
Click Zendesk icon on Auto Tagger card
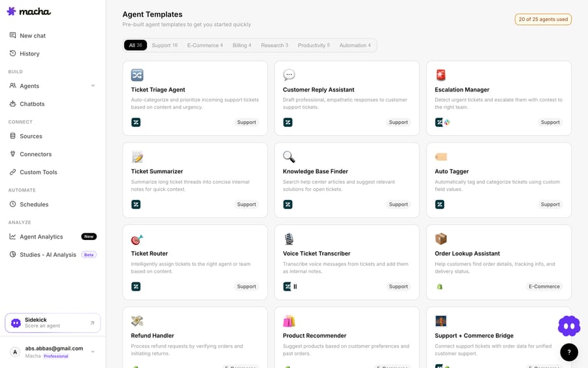point(440,205)
